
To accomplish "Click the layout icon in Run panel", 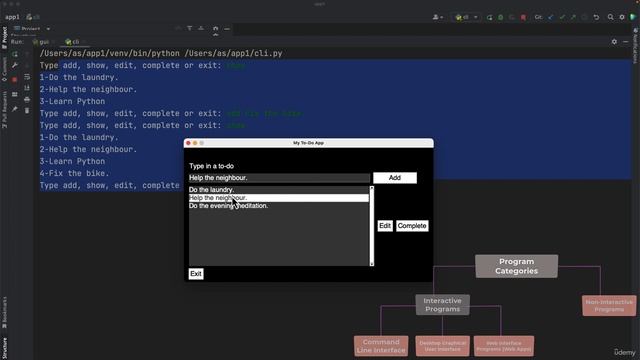I will point(15,94).
